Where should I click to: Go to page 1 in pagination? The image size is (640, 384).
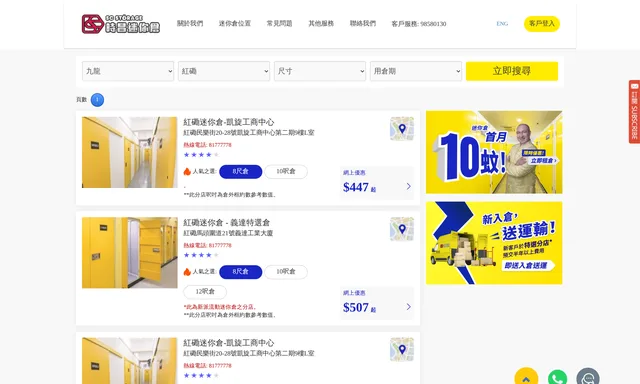tap(97, 100)
